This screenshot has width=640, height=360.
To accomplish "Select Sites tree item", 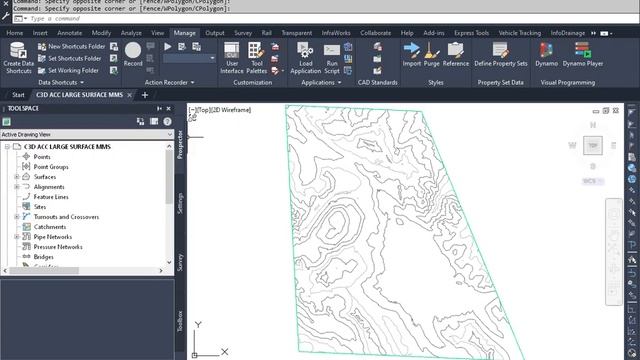I will pyautogui.click(x=40, y=207).
